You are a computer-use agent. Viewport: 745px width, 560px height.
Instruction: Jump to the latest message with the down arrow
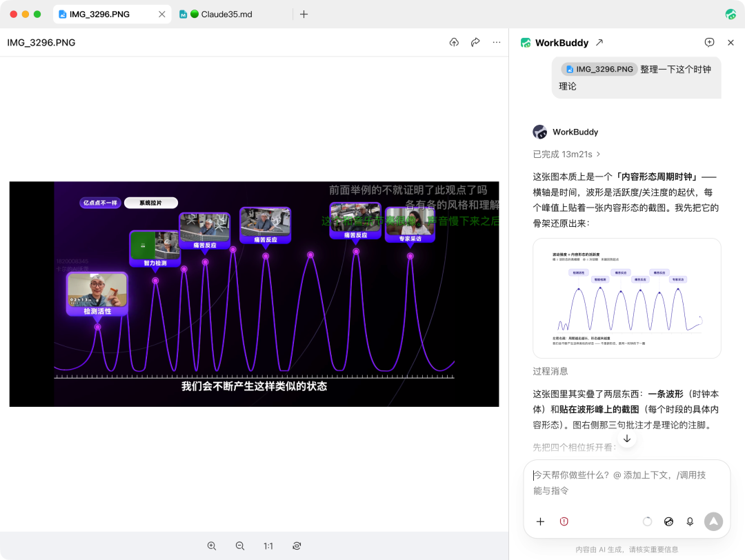tap(626, 439)
